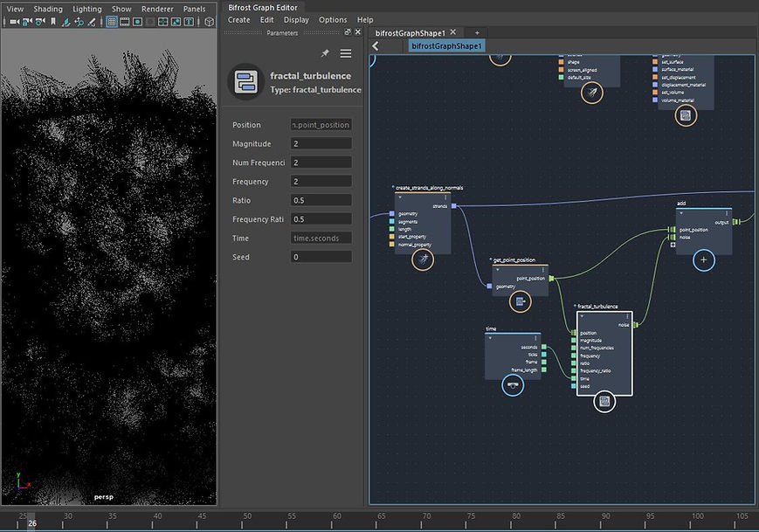The width and height of the screenshot is (759, 532).
Task: Open Bifrost Graph Editor Edit menu
Action: [266, 20]
